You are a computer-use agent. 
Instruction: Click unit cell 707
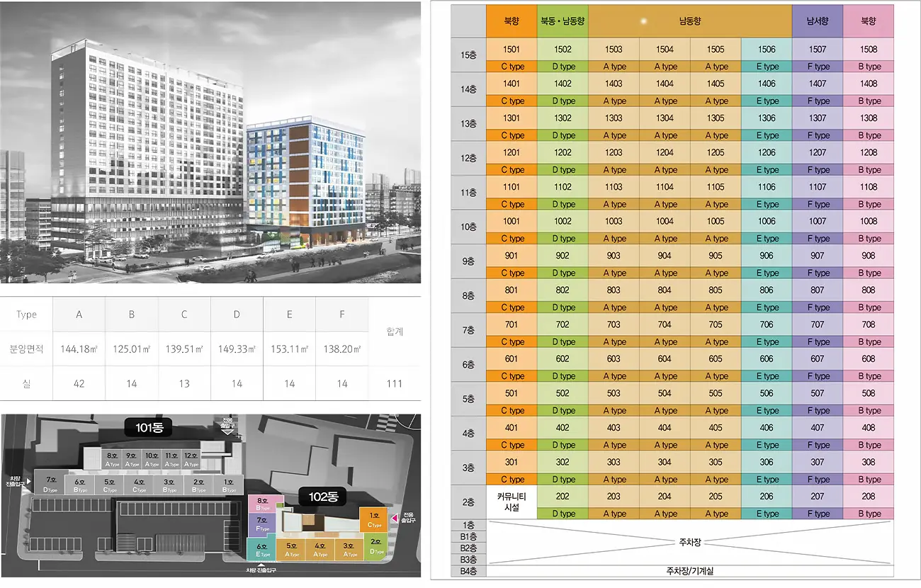pos(818,324)
